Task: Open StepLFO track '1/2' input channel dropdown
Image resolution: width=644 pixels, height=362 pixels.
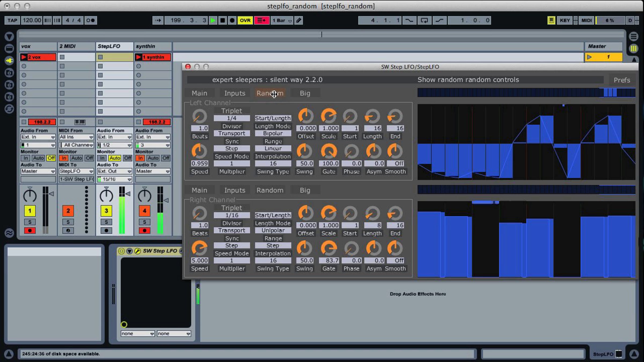Action: tap(115, 145)
